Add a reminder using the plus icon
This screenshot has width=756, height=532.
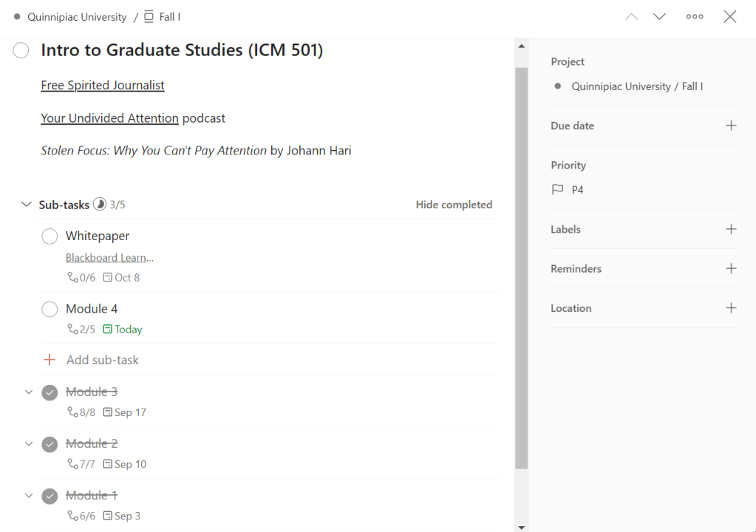[731, 268]
